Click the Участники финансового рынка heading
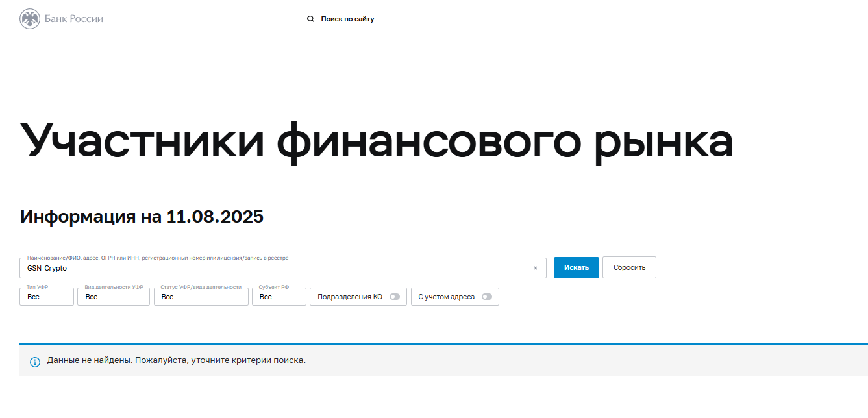This screenshot has height=418, width=868. point(377,140)
